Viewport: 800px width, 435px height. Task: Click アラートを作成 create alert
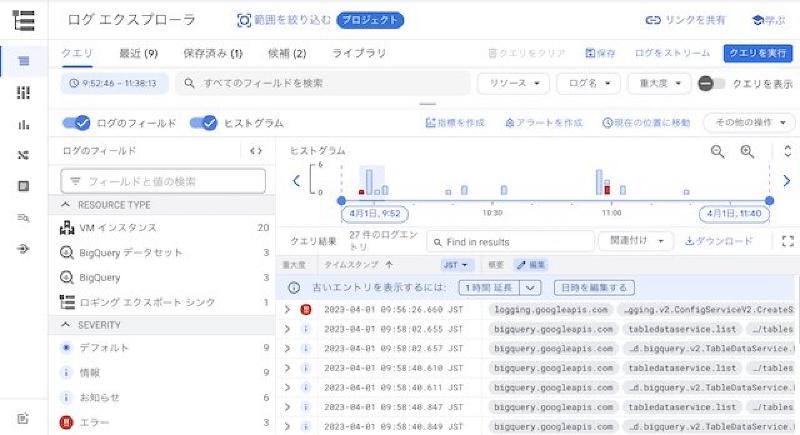pyautogui.click(x=543, y=123)
